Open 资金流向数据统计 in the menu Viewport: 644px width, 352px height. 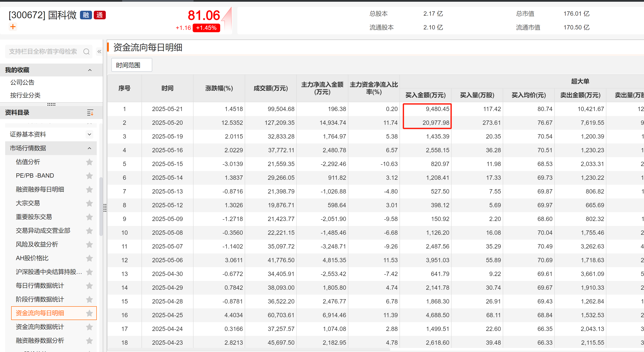(40, 327)
